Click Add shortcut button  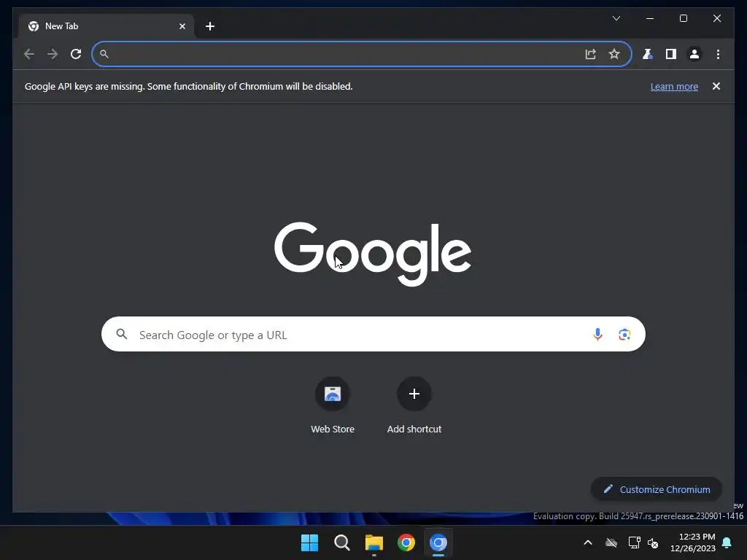[414, 405]
